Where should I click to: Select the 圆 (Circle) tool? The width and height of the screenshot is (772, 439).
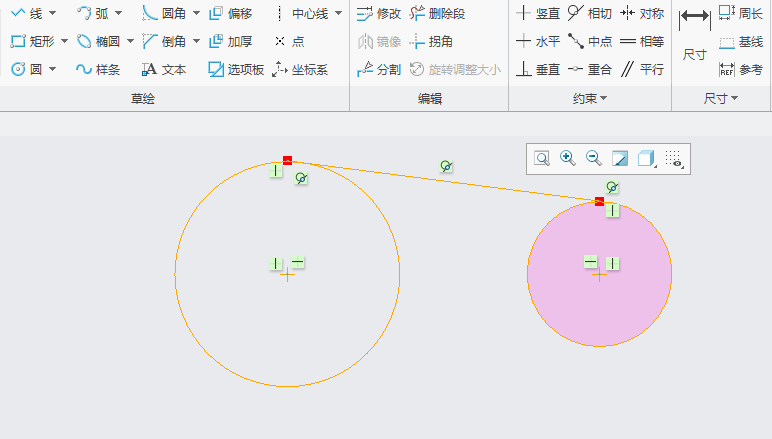tap(27, 69)
